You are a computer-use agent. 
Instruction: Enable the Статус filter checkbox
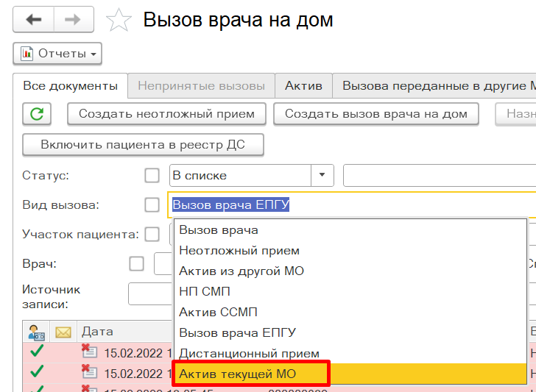pos(152,176)
